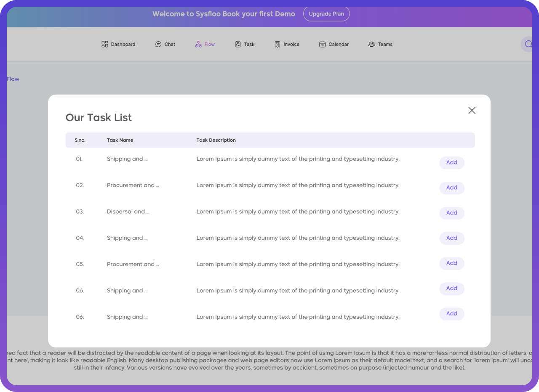Screen dimensions: 539x392
Task: Click the Invoice receipt icon
Action: (278, 44)
